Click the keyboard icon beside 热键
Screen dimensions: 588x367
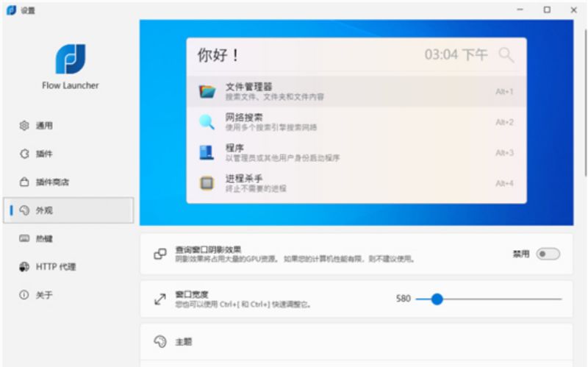pyautogui.click(x=24, y=239)
